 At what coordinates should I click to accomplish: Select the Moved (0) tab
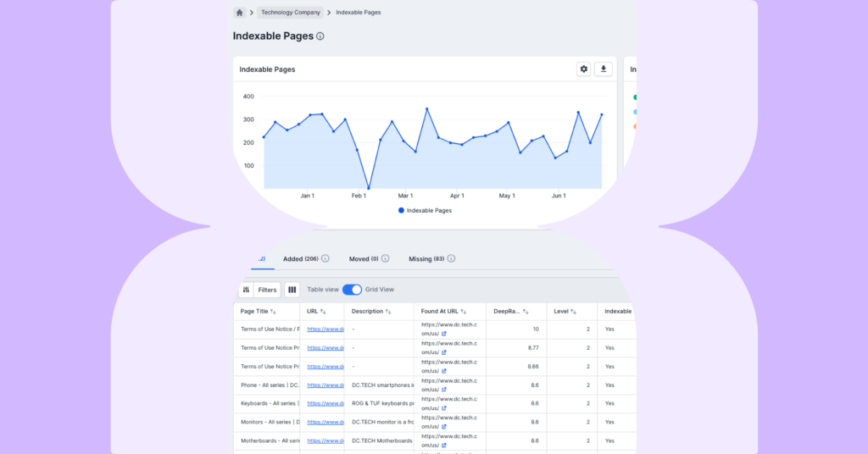point(364,259)
